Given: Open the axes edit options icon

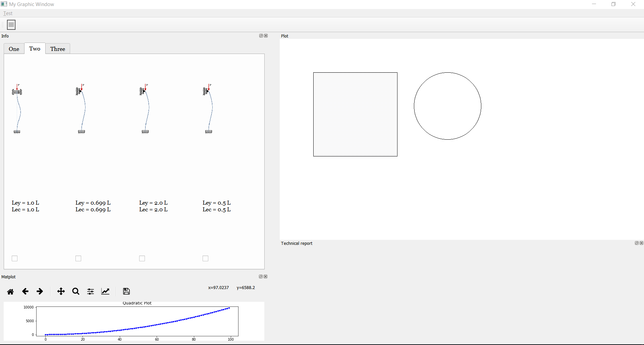Looking at the screenshot, I should tap(105, 291).
